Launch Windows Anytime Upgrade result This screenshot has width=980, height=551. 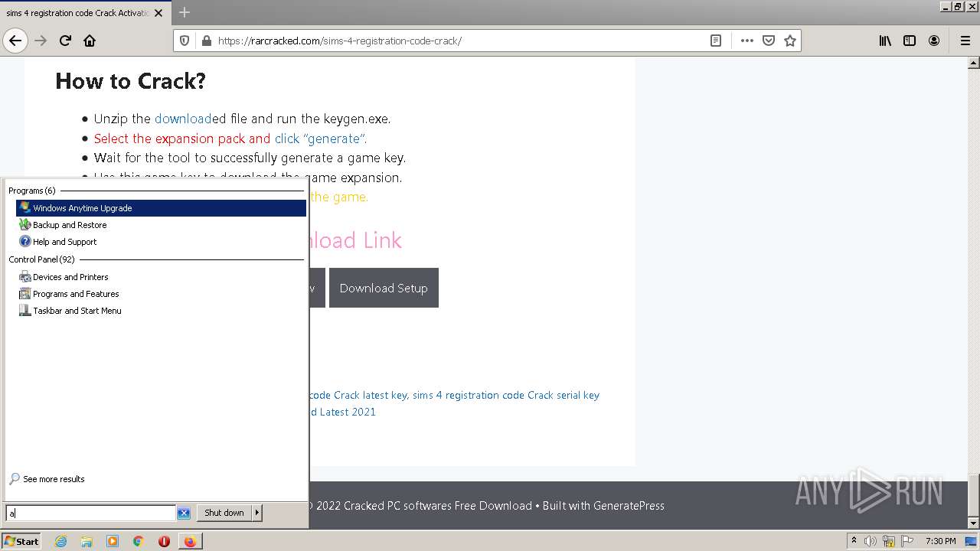pos(161,208)
